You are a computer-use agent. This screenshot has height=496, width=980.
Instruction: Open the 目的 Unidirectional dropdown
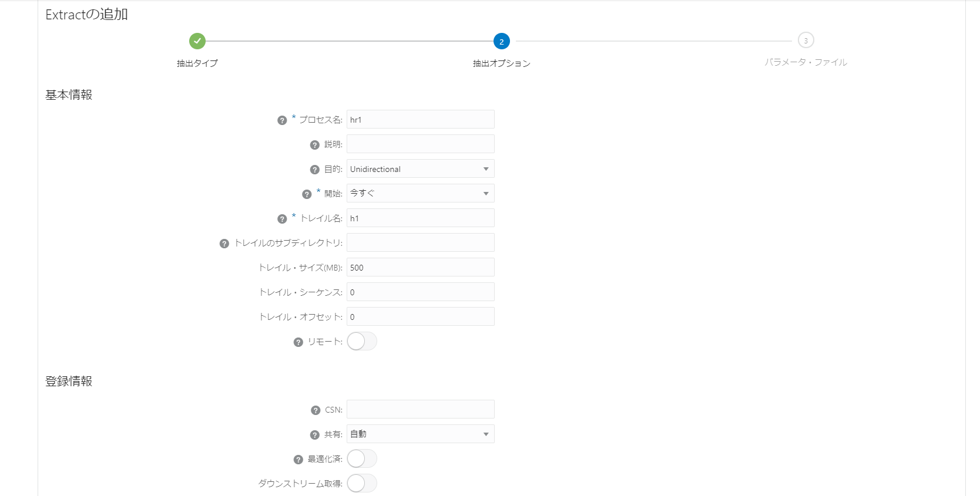coord(420,169)
